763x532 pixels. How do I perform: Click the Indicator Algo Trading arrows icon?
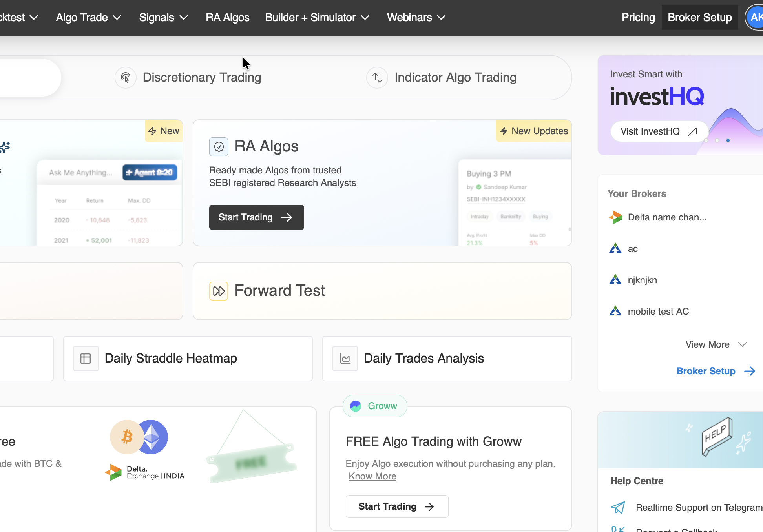tap(377, 78)
